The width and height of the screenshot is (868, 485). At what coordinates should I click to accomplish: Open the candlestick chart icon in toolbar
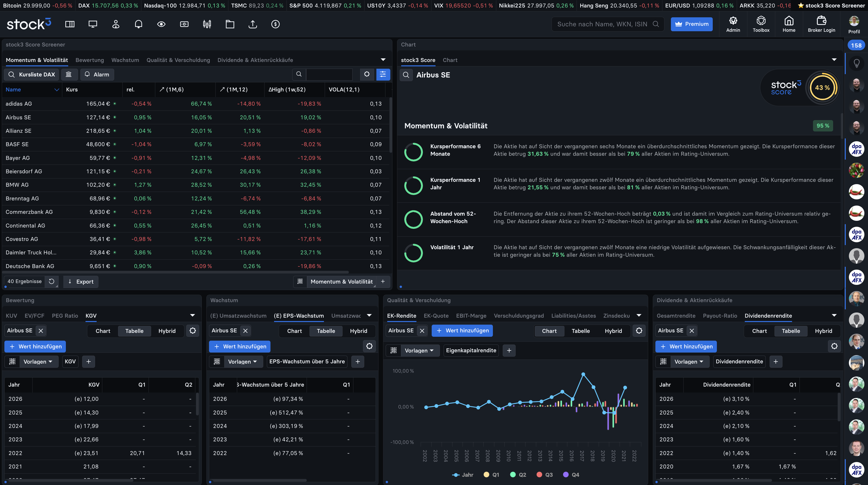click(x=207, y=24)
